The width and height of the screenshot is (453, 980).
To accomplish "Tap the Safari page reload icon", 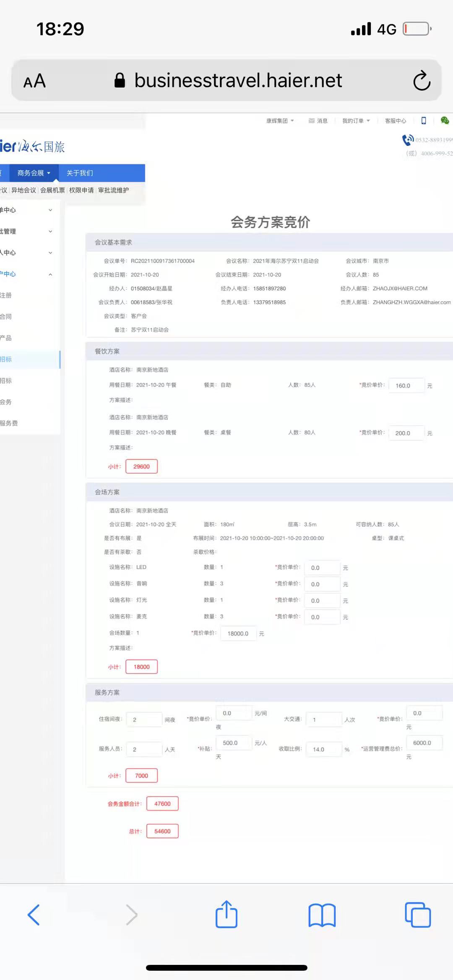I will tap(422, 81).
